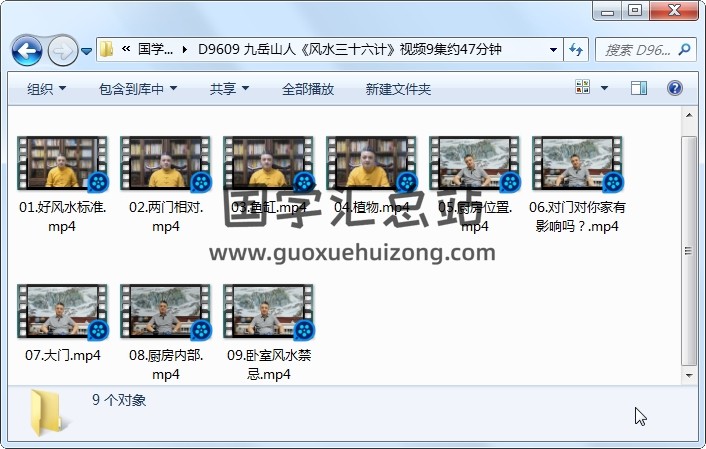Expand the hidden path chevrons «
This screenshot has height=449, width=706.
click(126, 49)
